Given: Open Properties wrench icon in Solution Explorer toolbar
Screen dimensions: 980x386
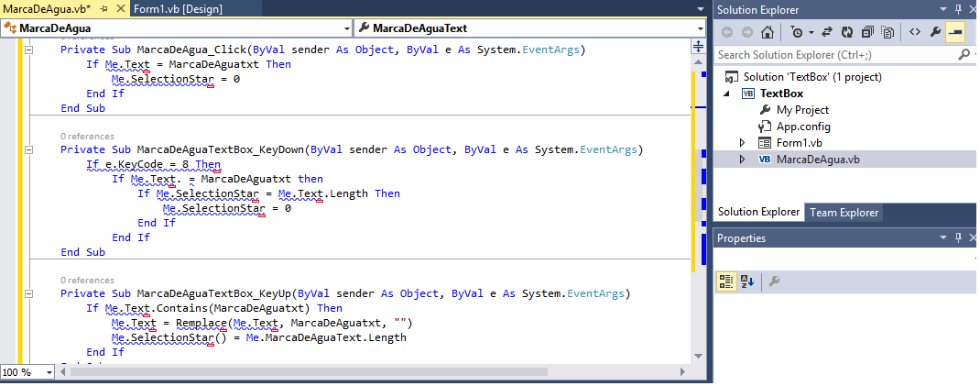Looking at the screenshot, I should pos(935,32).
